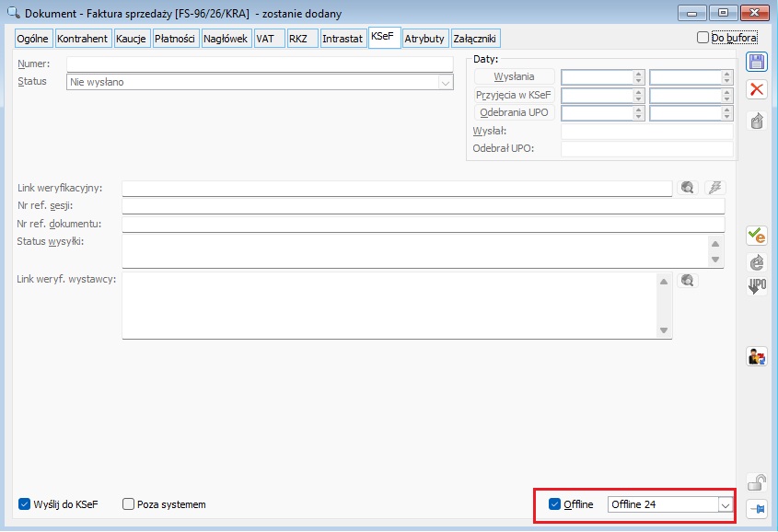Cancel the document with the red X icon

pyautogui.click(x=757, y=90)
